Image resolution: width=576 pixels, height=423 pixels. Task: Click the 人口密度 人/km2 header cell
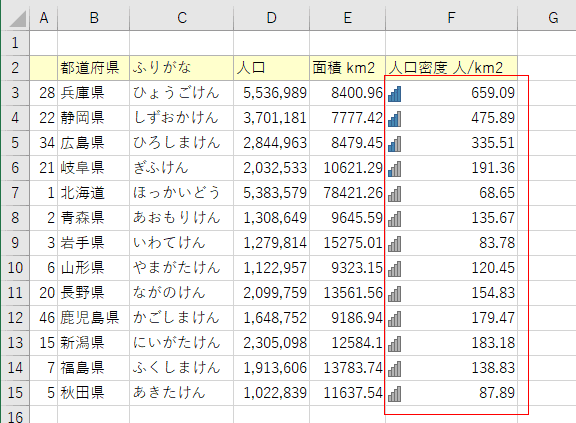[451, 68]
